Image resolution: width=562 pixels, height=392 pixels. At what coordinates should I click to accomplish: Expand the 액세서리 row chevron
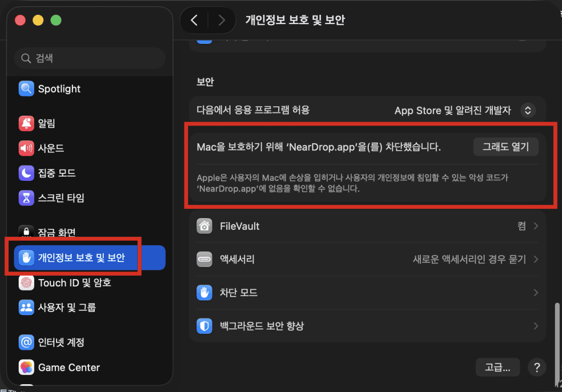click(x=536, y=259)
